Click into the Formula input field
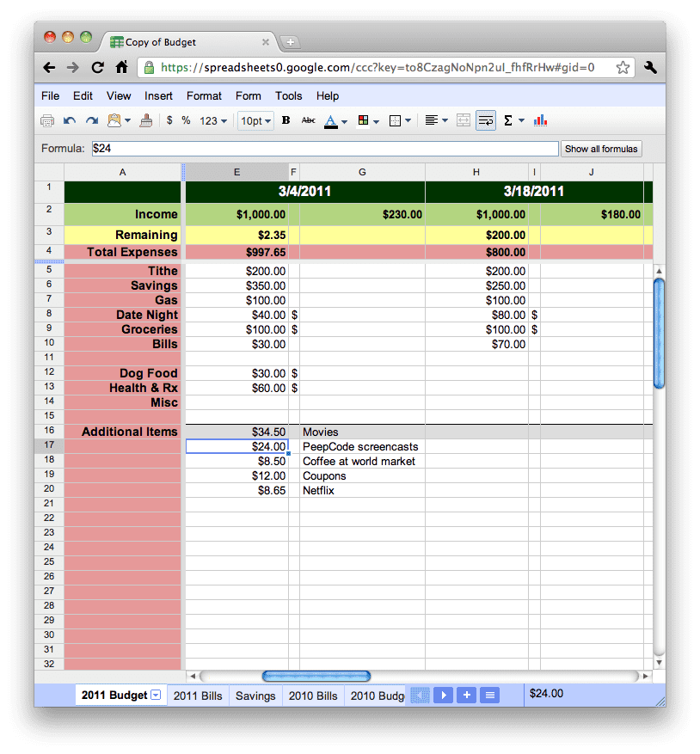Screen dimensions: 700x754 [x=325, y=148]
